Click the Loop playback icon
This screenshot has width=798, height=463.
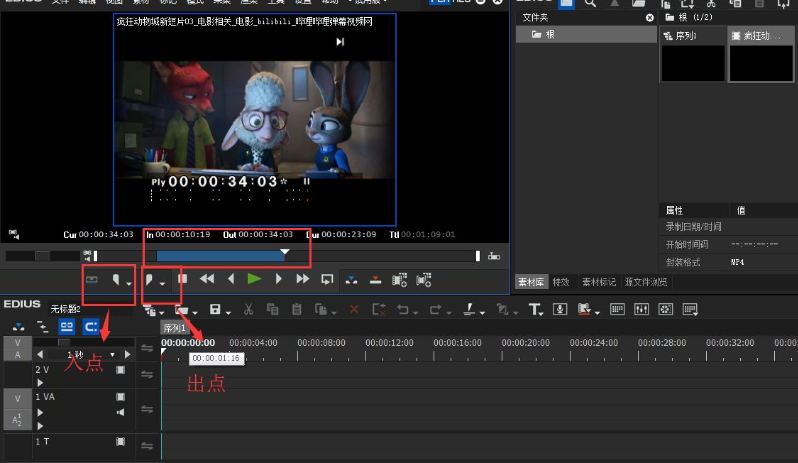pyautogui.click(x=327, y=280)
